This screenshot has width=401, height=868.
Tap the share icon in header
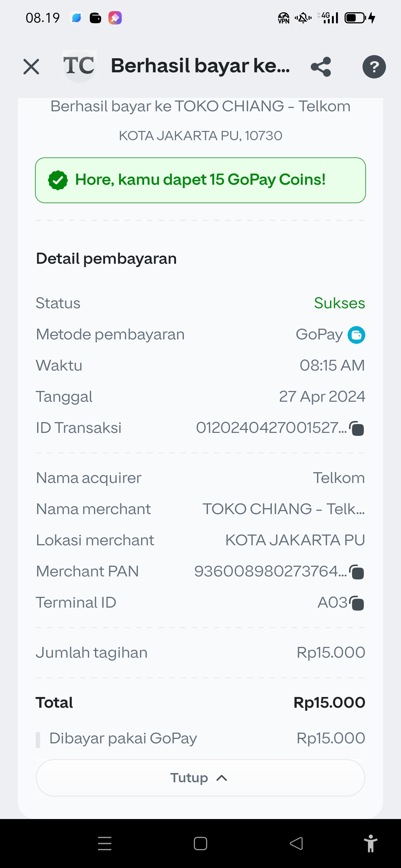pos(321,67)
